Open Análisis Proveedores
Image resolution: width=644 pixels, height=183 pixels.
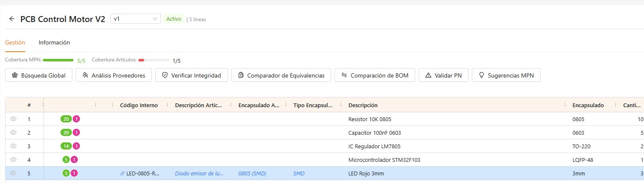(x=114, y=75)
